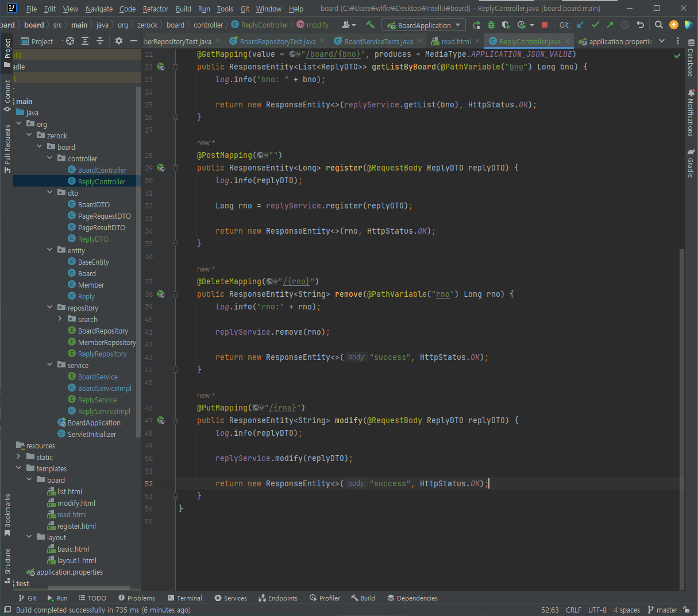
Task: Switch to the read.html editor tab
Action: [x=456, y=41]
